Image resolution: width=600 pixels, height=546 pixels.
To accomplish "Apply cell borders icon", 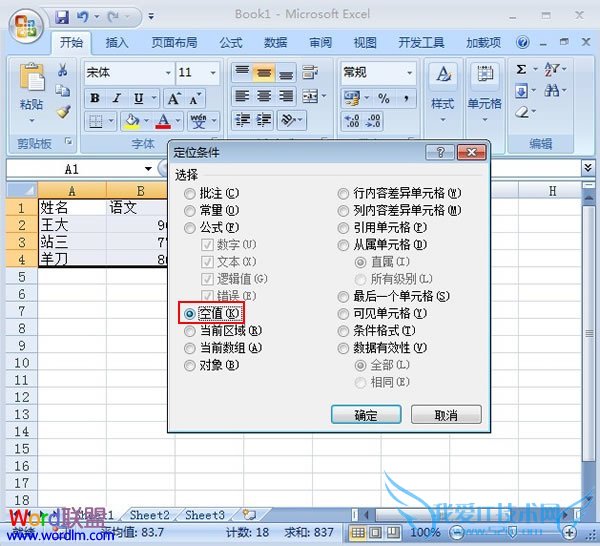I will pos(96,122).
